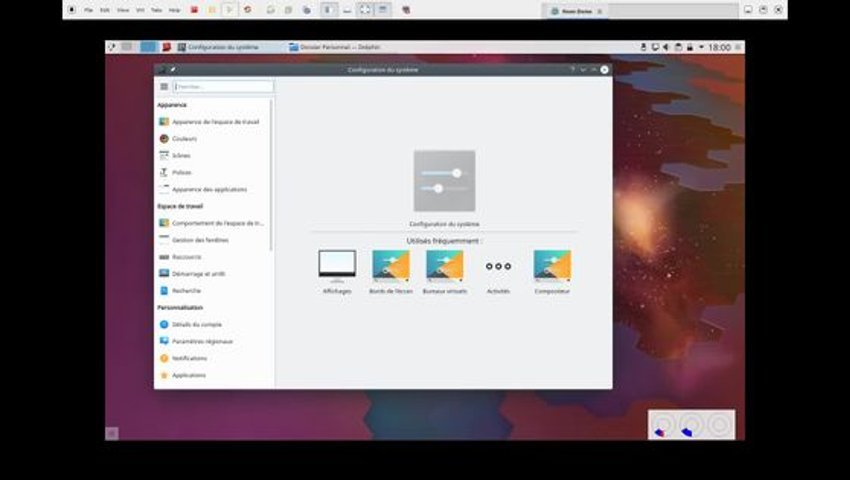
Task: Expand hidden system tray icons arrow
Action: click(x=701, y=47)
